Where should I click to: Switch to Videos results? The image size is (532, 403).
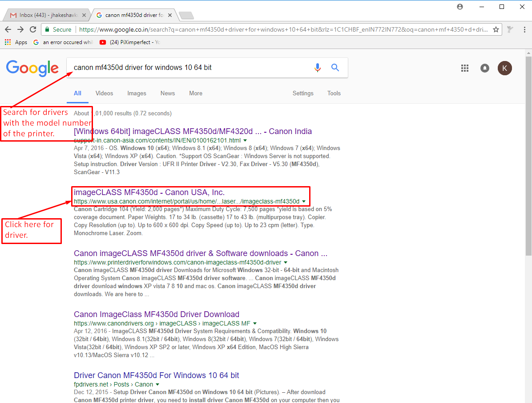point(104,94)
